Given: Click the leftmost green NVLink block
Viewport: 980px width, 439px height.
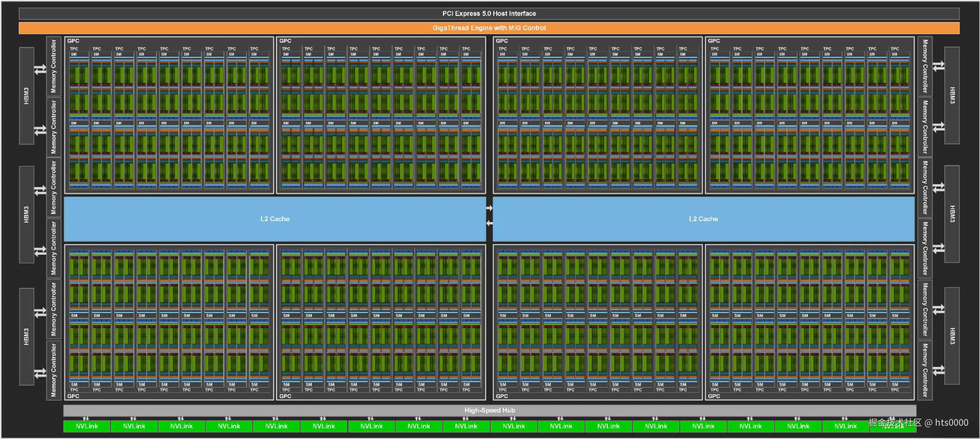Looking at the screenshot, I should (87, 426).
